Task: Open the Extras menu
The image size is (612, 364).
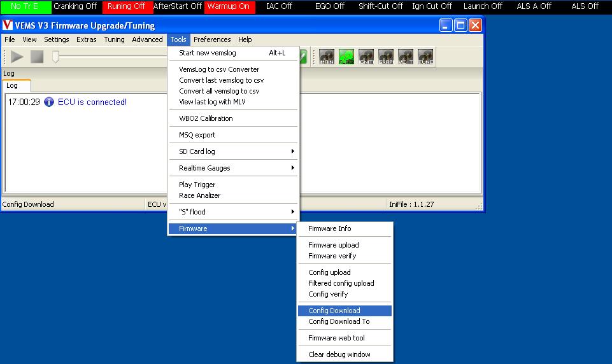Action: coord(86,39)
